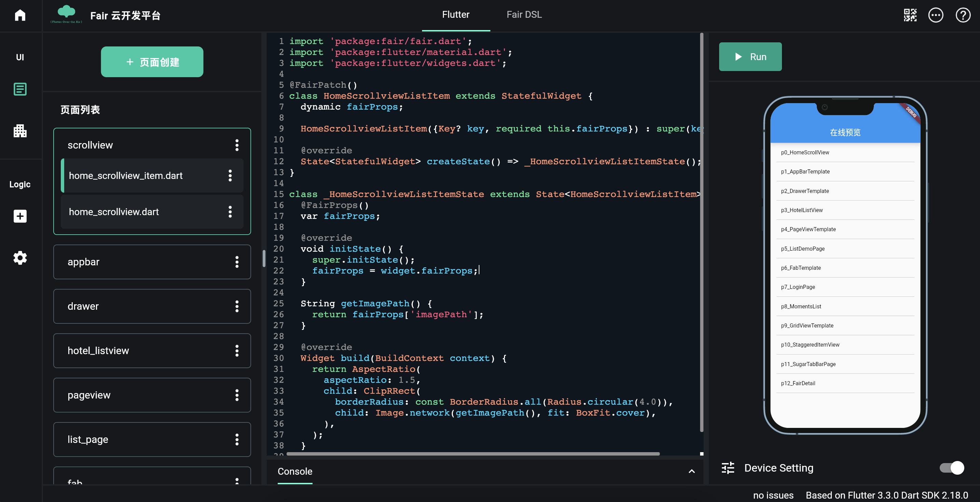Viewport: 980px width, 502px height.
Task: Select the page list document icon
Action: pos(20,89)
